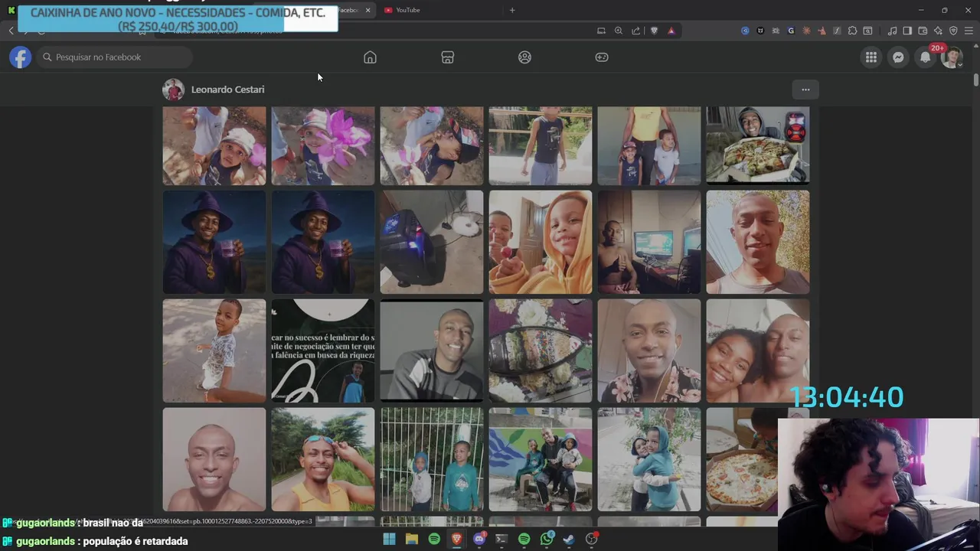980x551 pixels.
Task: Open the terminal taskbar icon
Action: click(x=501, y=540)
